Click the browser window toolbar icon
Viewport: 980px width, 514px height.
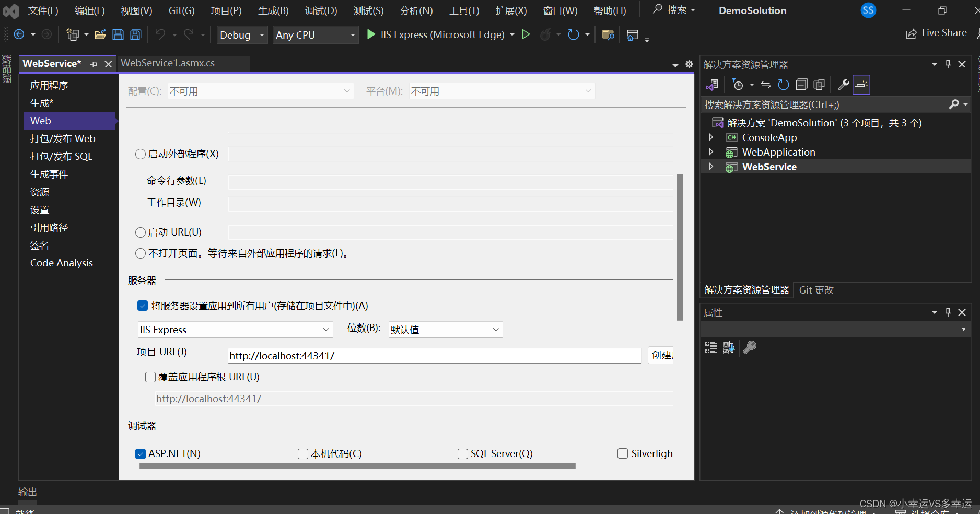pos(633,35)
